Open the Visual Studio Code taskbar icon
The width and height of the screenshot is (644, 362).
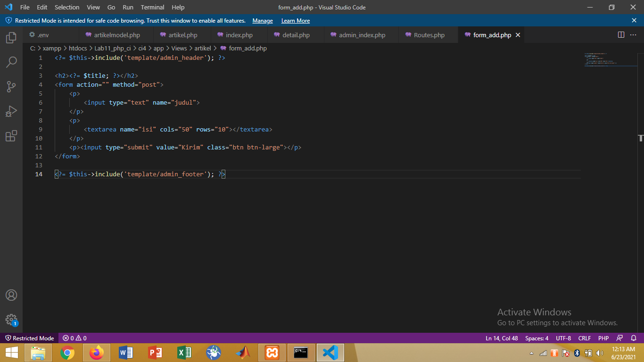330,352
